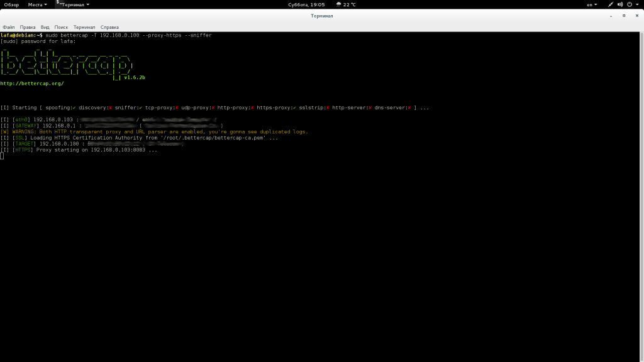Open the Вид menu
644x362 pixels.
pyautogui.click(x=45, y=27)
